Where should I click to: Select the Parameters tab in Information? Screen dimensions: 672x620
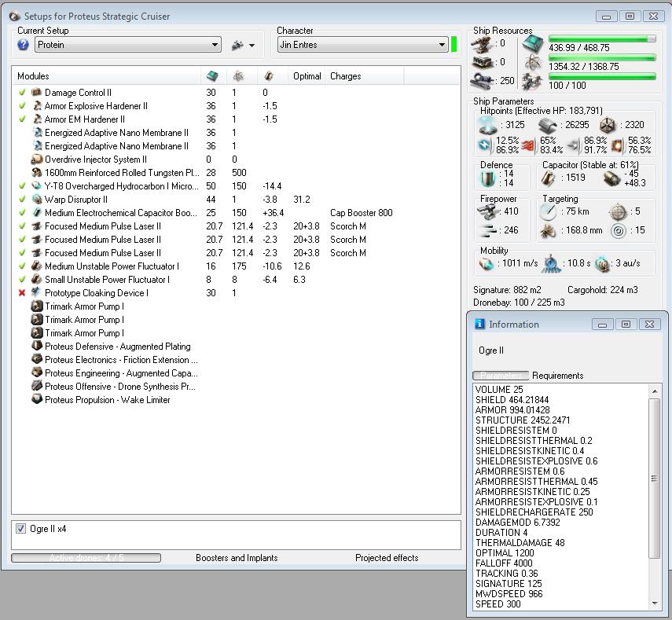point(501,376)
